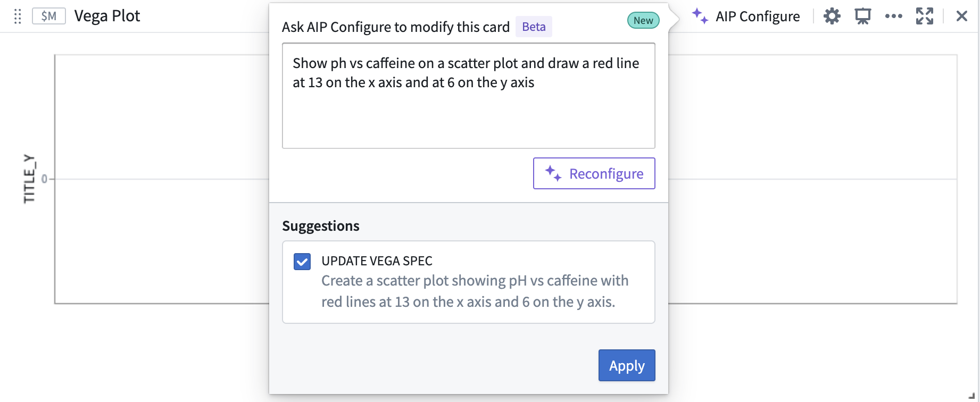This screenshot has height=402, width=980.
Task: Apply the suggested changes
Action: click(x=627, y=365)
